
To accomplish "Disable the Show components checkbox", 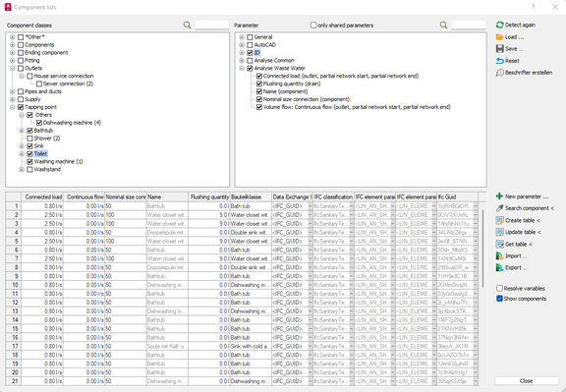I will [x=499, y=299].
